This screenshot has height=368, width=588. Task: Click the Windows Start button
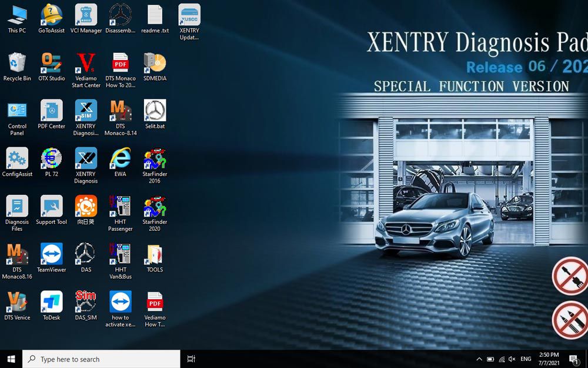(x=11, y=359)
